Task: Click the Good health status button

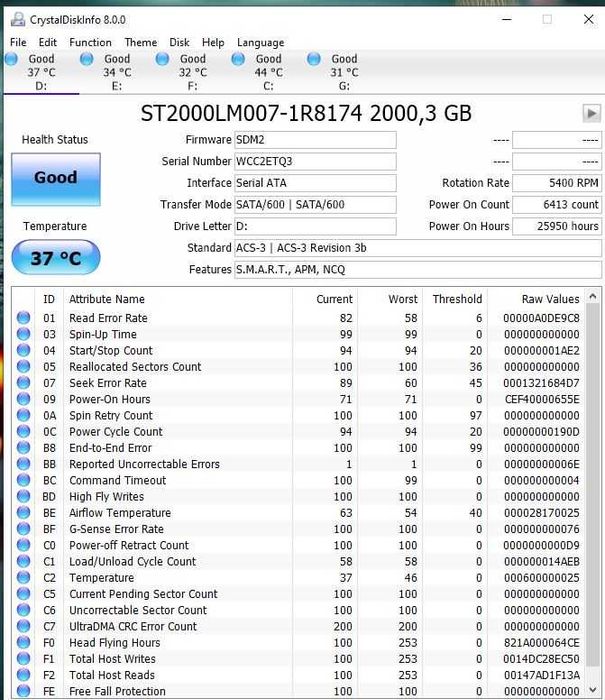Action: 56,179
